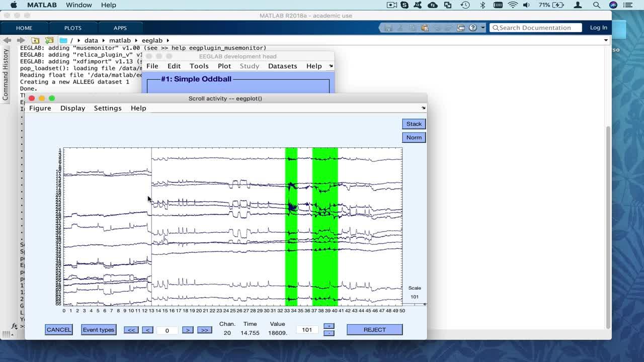Image resolution: width=644 pixels, height=362 pixels.
Task: Click the MATLAB toolbar help question-mark icon
Action: 473,28
